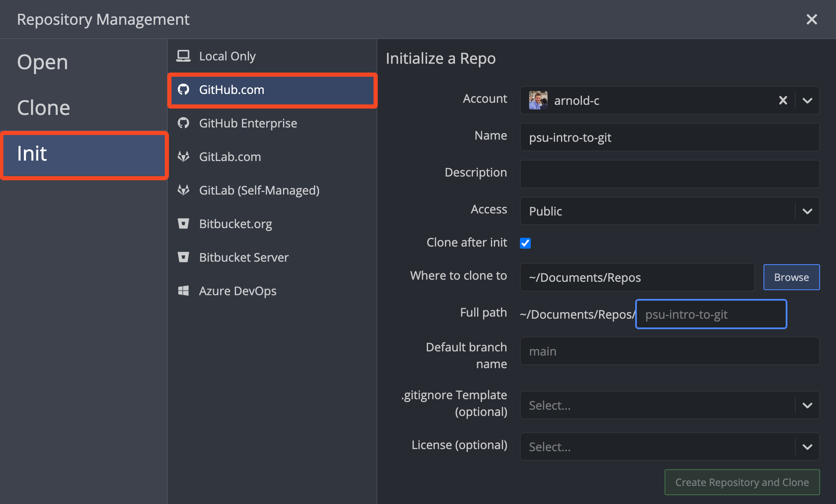Image resolution: width=836 pixels, height=504 pixels.
Task: Click the Local Only laptop icon
Action: (x=183, y=56)
